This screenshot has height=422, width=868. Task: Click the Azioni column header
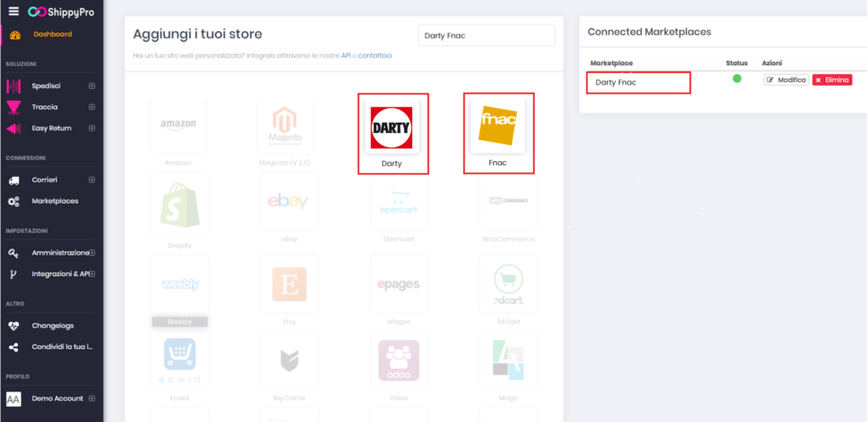[771, 64]
